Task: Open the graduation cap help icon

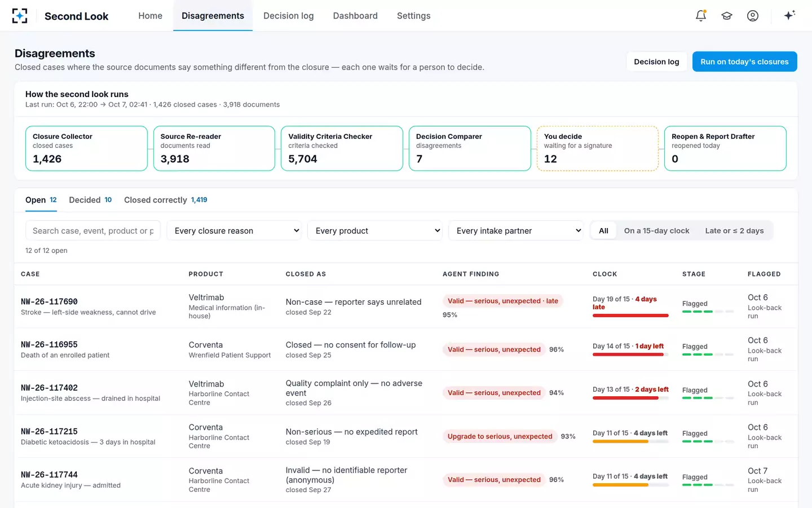Action: click(727, 16)
